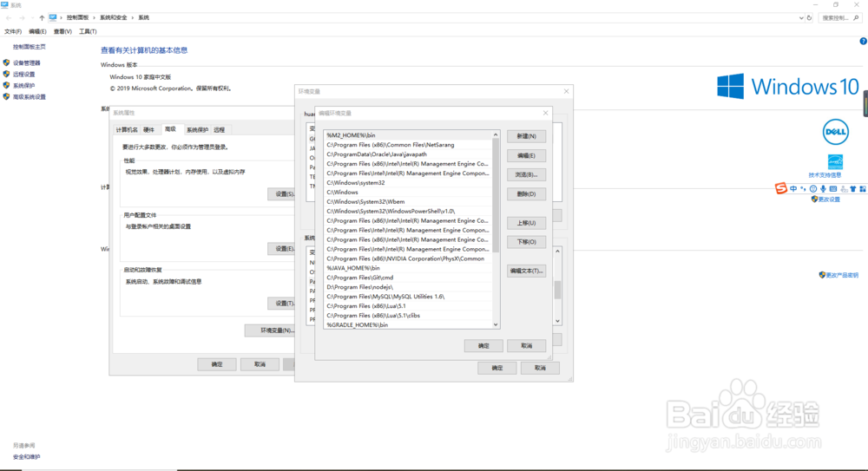The image size is (868, 471).
Task: Click 下移(O) move down button
Action: click(527, 242)
